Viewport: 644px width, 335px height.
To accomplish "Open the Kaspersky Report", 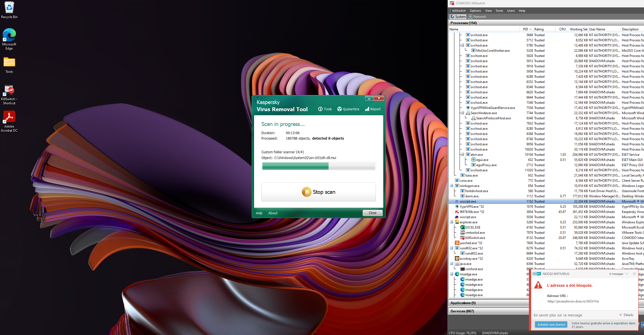I will pos(373,109).
